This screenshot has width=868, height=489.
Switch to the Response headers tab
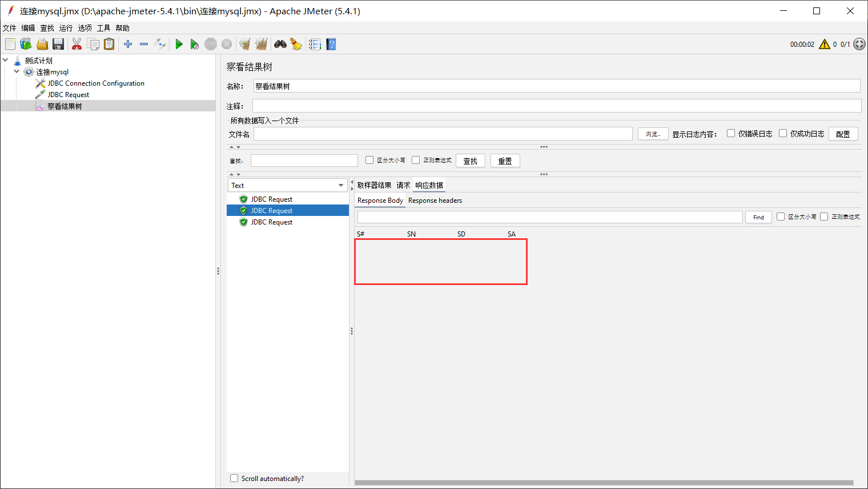tap(435, 201)
